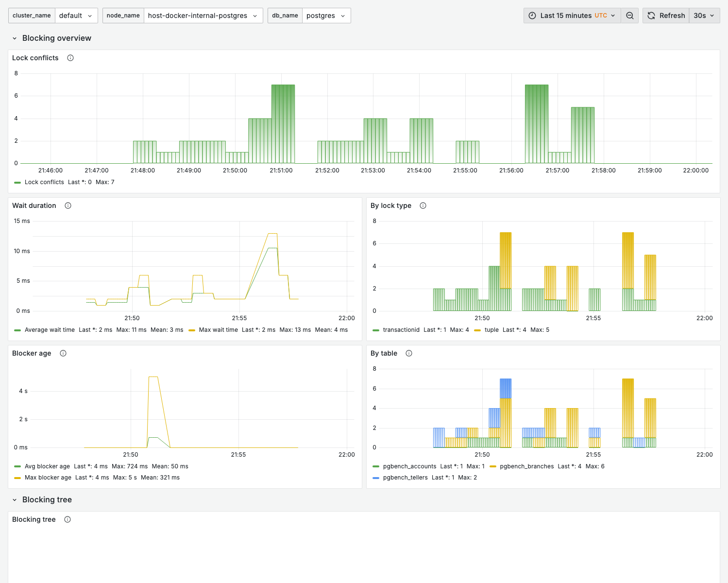Open the db_name postgres dropdown
This screenshot has height=583, width=728.
tap(326, 15)
